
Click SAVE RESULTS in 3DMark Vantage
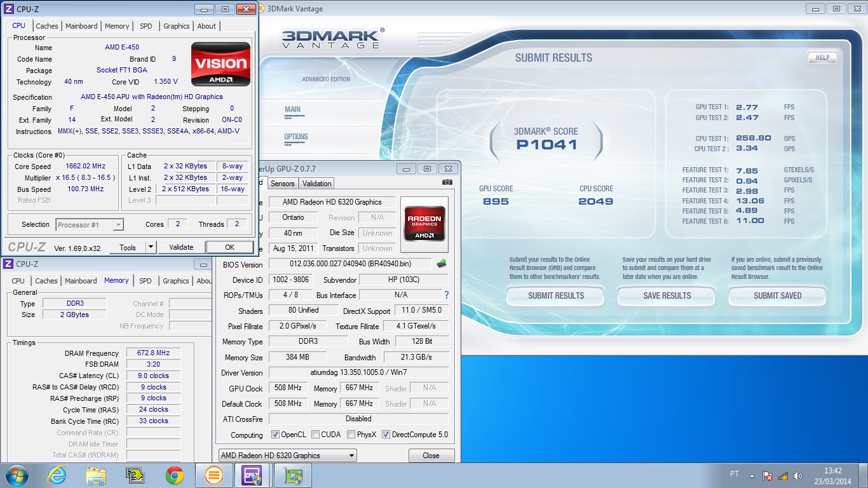click(x=667, y=295)
